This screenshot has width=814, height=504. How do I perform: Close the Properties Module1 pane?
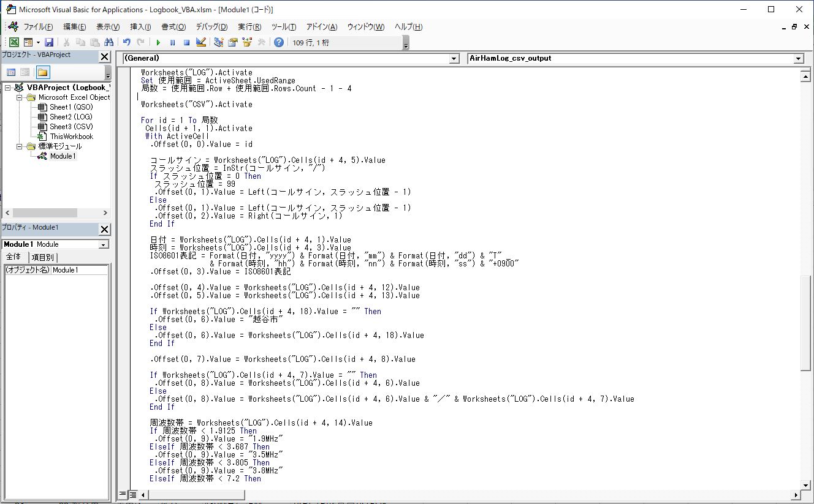(105, 230)
